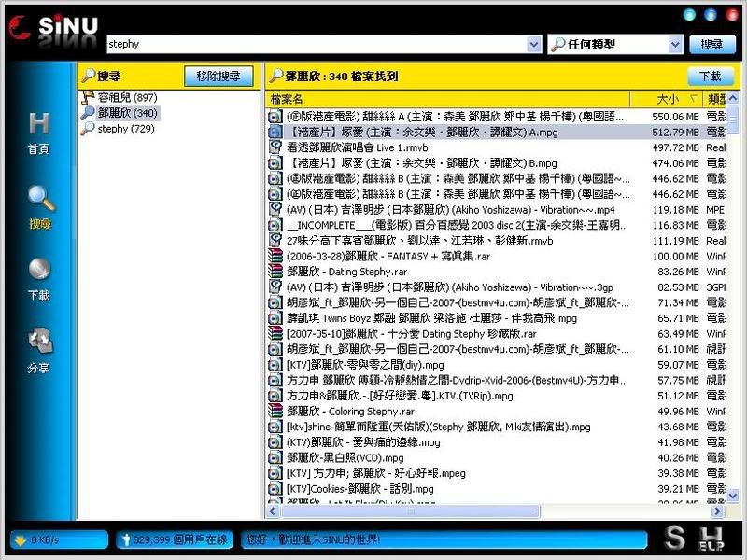Click the blue round button at top right
747x560 pixels.
[711, 15]
